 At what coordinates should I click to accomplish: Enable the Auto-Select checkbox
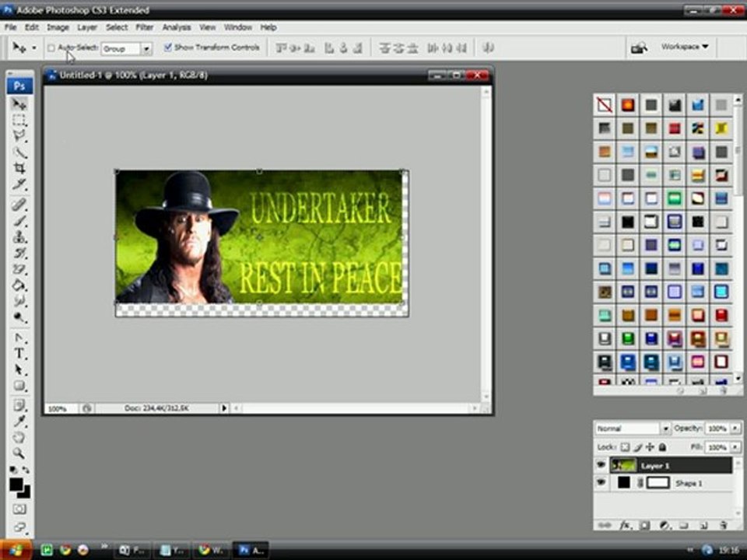[x=51, y=47]
